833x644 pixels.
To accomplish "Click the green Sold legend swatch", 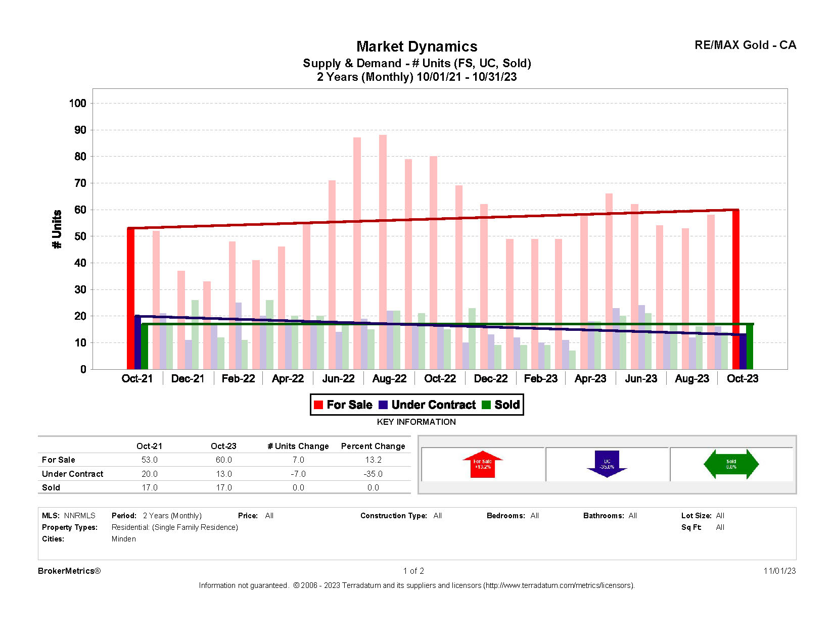I will coord(486,405).
